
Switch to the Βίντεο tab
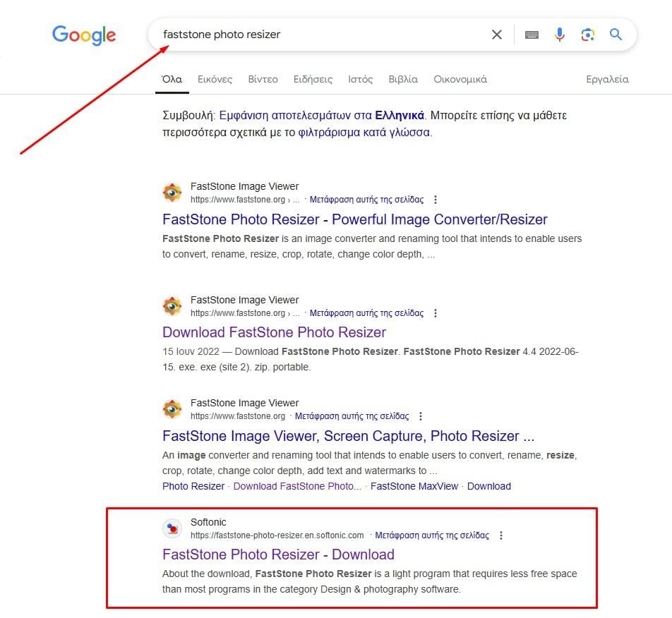pyautogui.click(x=263, y=79)
